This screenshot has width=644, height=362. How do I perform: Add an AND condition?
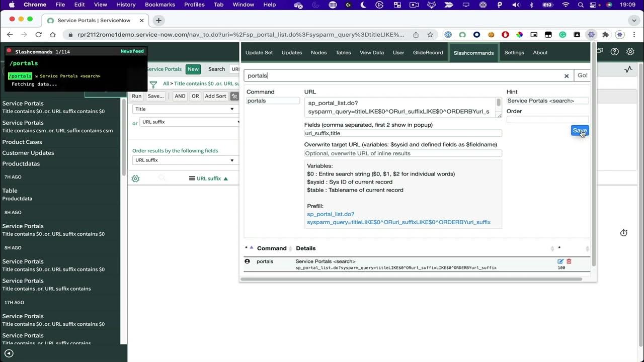180,96
